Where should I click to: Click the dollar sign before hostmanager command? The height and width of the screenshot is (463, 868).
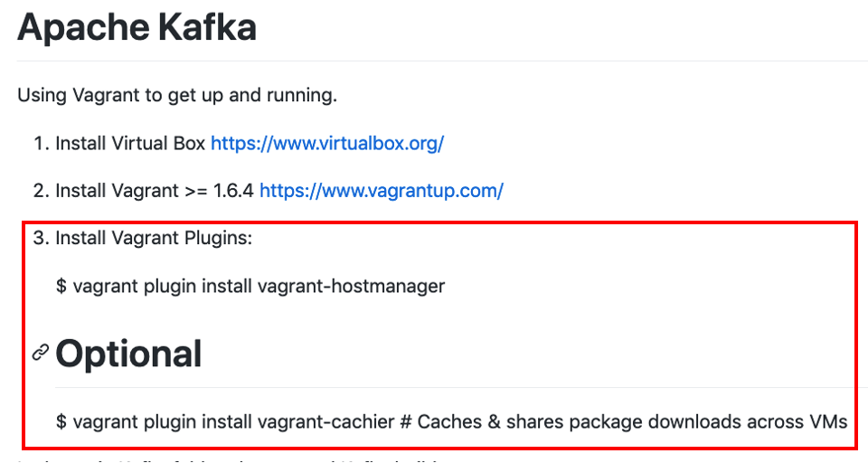(x=61, y=287)
